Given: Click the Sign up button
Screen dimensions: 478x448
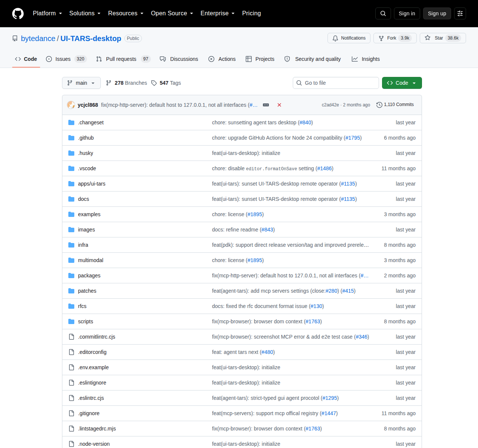Looking at the screenshot, I should coord(437,13).
